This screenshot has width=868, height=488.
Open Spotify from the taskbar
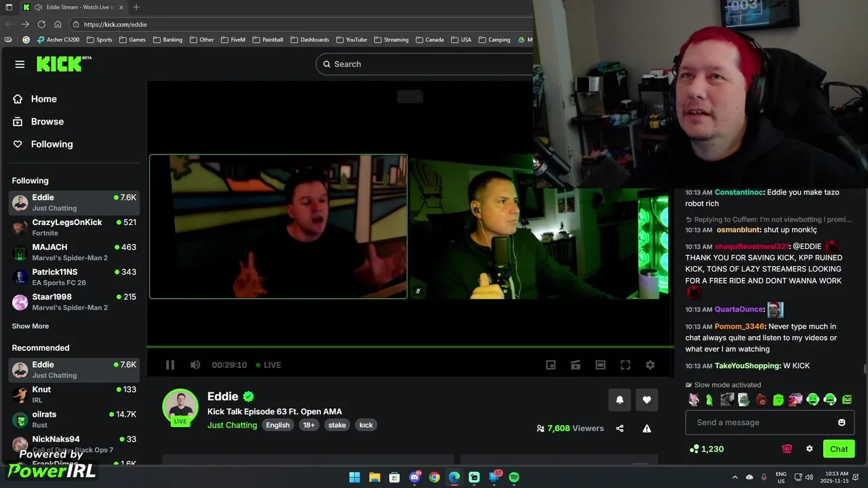(514, 477)
